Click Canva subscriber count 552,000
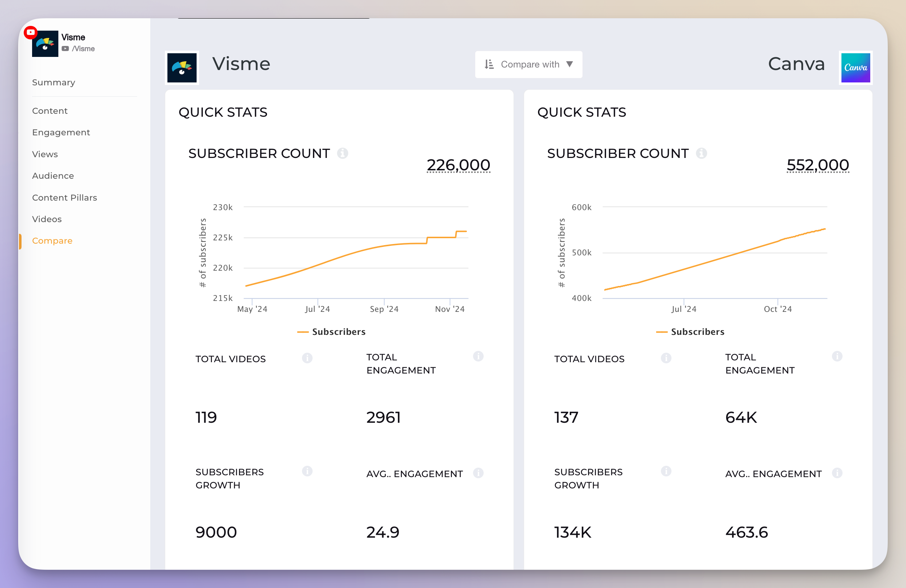 [x=818, y=165]
